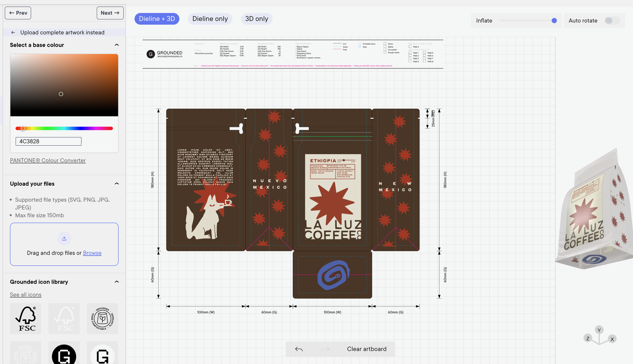
Task: Collapse the Grounded icon library section
Action: [x=116, y=282]
